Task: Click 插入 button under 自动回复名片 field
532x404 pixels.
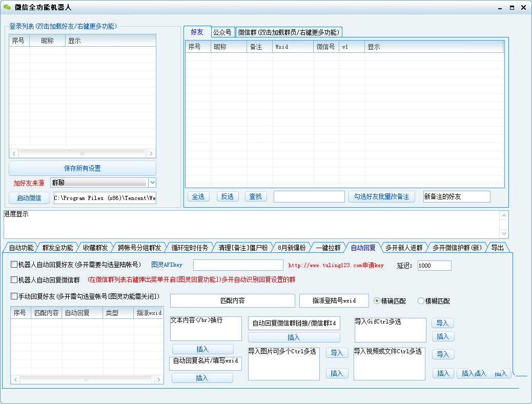Action: pyautogui.click(x=202, y=378)
